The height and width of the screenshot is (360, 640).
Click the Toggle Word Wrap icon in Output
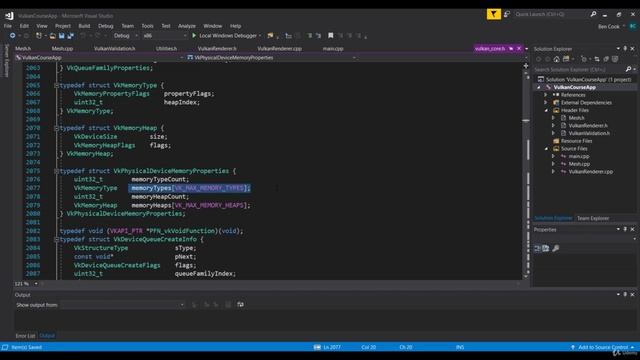[240, 304]
